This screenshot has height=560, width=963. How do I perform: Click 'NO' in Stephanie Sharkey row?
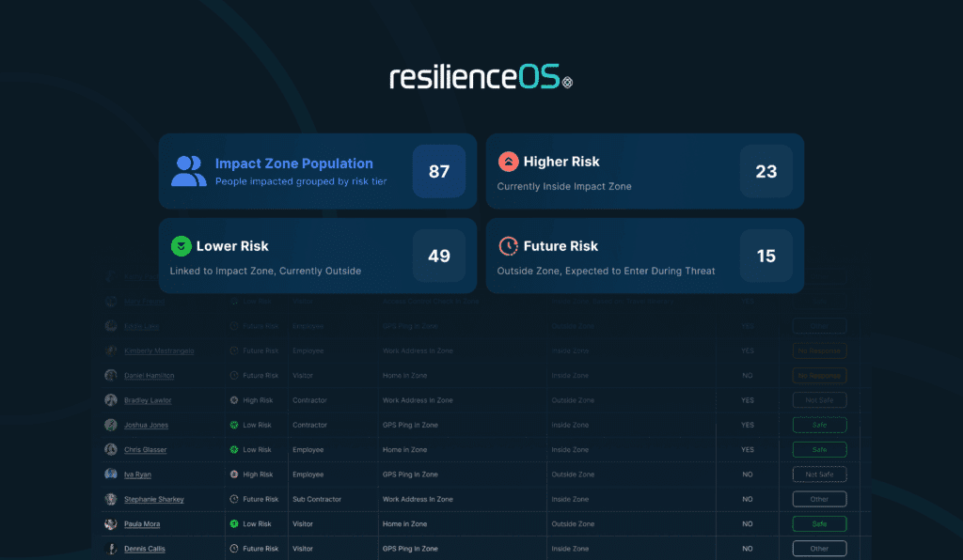coord(748,499)
